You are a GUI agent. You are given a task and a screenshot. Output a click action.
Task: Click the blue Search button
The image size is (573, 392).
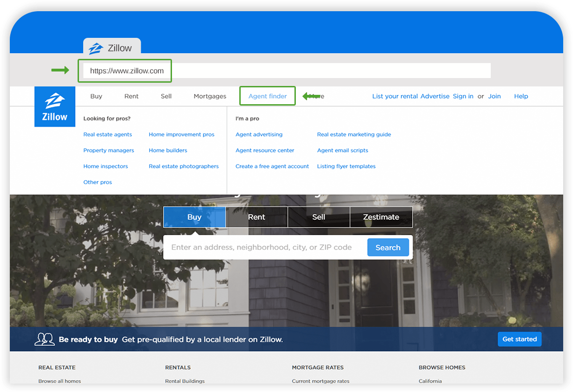[x=388, y=247]
